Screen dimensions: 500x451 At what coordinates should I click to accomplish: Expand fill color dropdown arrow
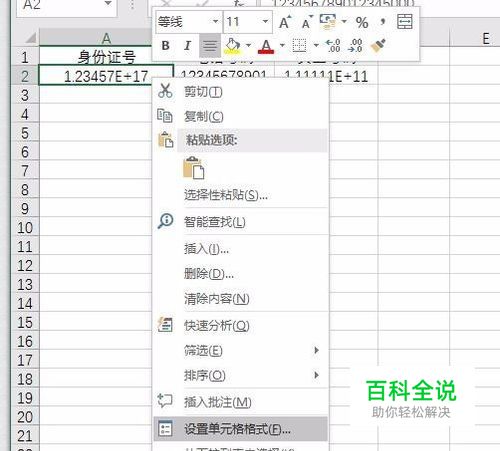(x=248, y=45)
